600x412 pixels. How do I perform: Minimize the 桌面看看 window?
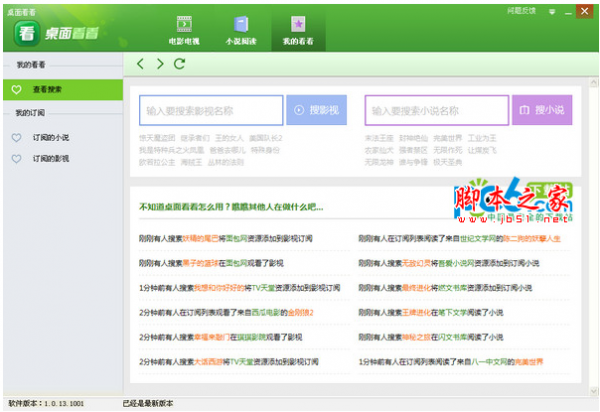[569, 12]
